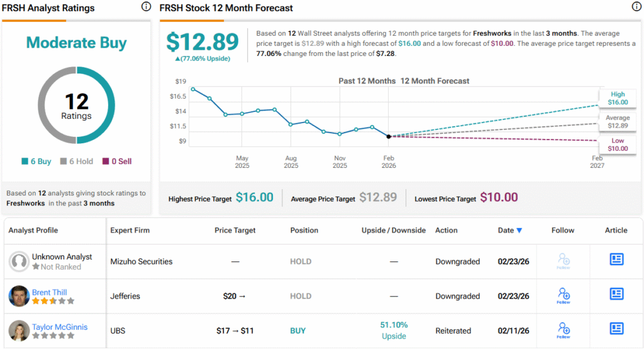This screenshot has height=350, width=644.
Task: Open the UBS article icon
Action: point(616,329)
